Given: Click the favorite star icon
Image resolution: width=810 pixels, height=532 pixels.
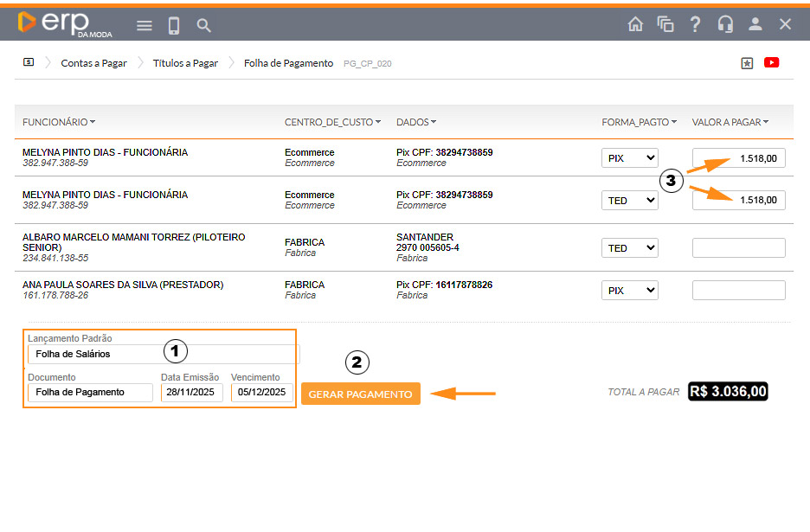Looking at the screenshot, I should tap(747, 63).
